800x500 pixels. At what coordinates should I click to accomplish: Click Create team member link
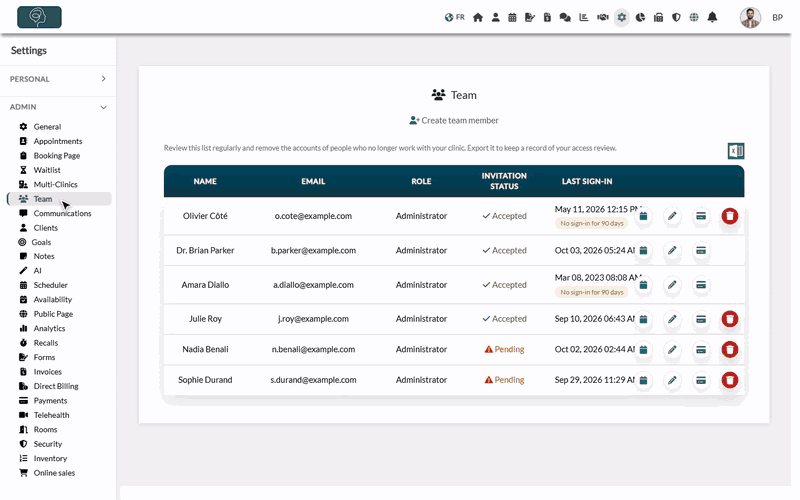click(x=454, y=120)
